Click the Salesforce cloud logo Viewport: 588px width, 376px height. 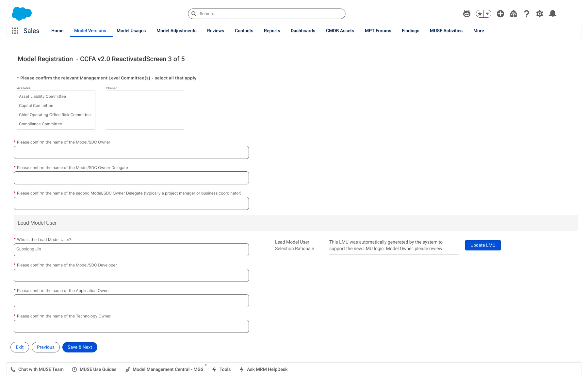pos(22,14)
